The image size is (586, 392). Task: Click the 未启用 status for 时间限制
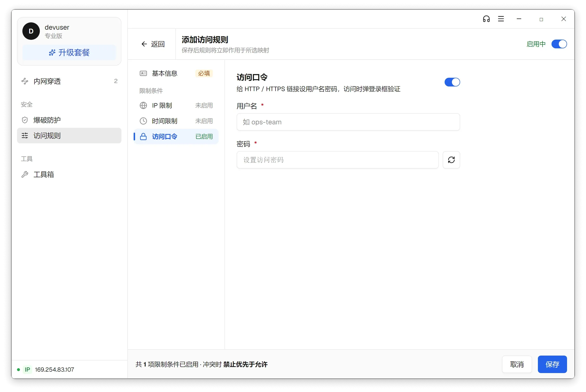204,121
